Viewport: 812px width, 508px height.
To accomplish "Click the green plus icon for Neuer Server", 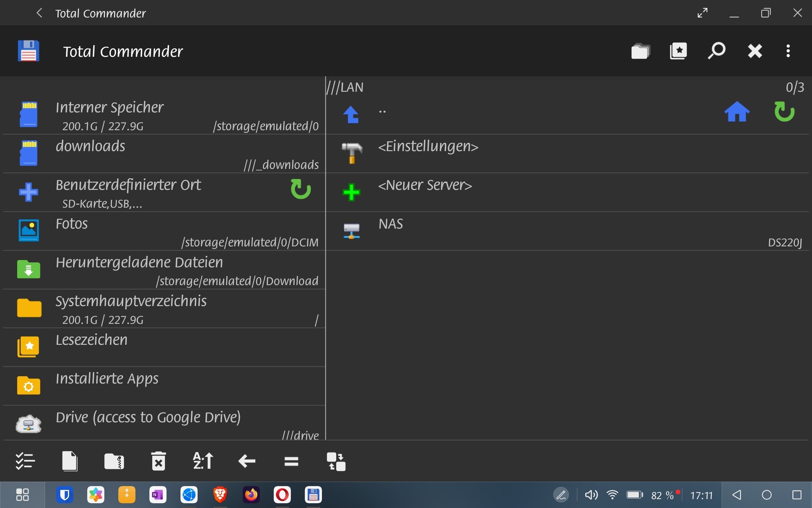I will pyautogui.click(x=351, y=192).
